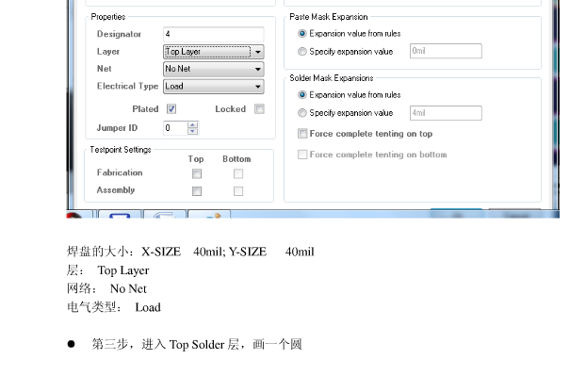Increase Jumper ID with the up arrow

(193, 124)
